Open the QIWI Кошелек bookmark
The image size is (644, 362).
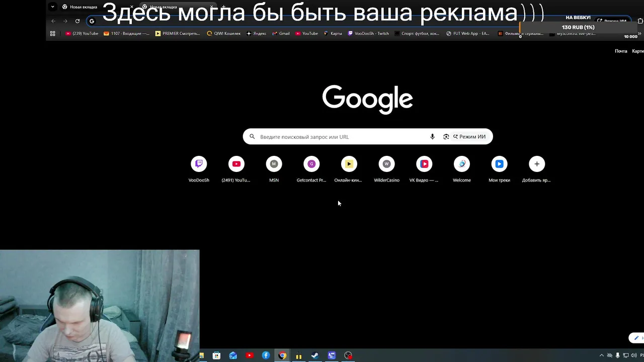click(x=224, y=34)
